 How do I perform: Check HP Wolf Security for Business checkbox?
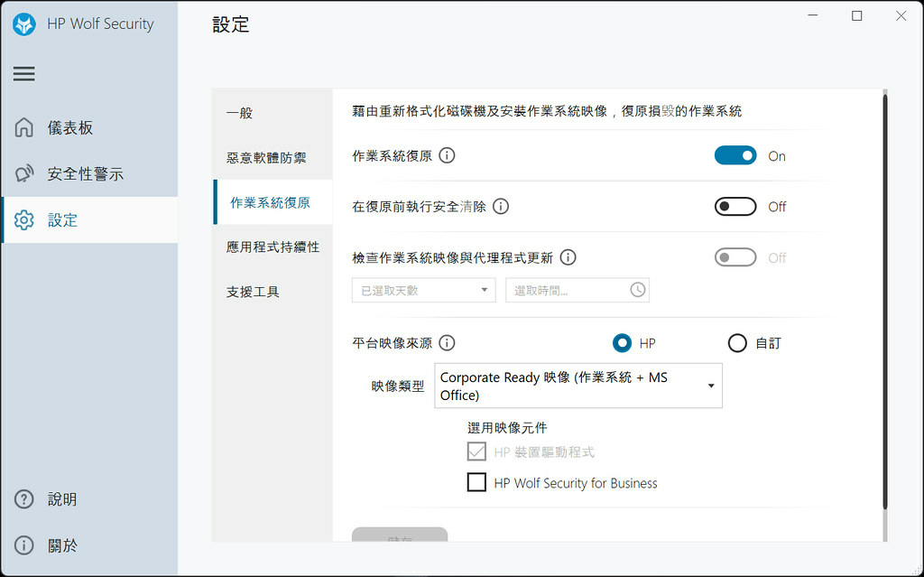(x=476, y=482)
